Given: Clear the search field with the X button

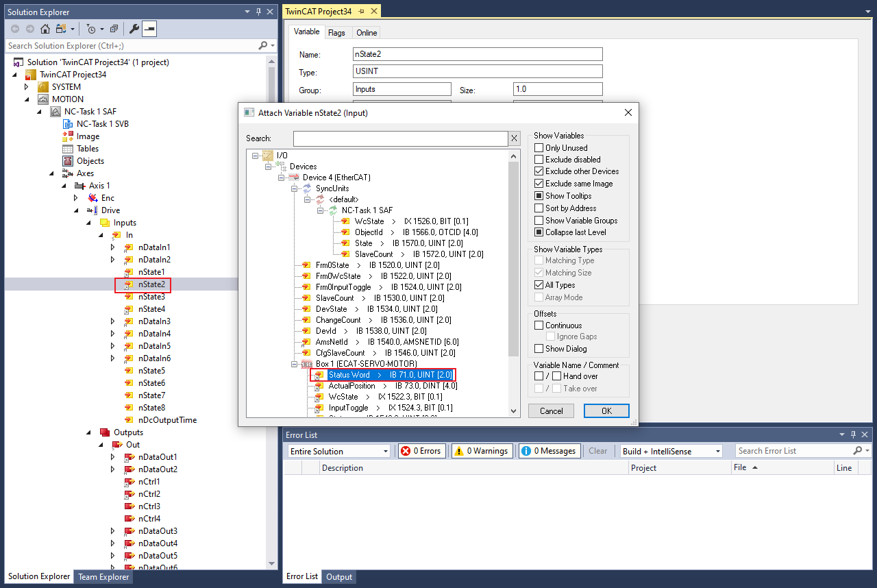Looking at the screenshot, I should coord(514,138).
